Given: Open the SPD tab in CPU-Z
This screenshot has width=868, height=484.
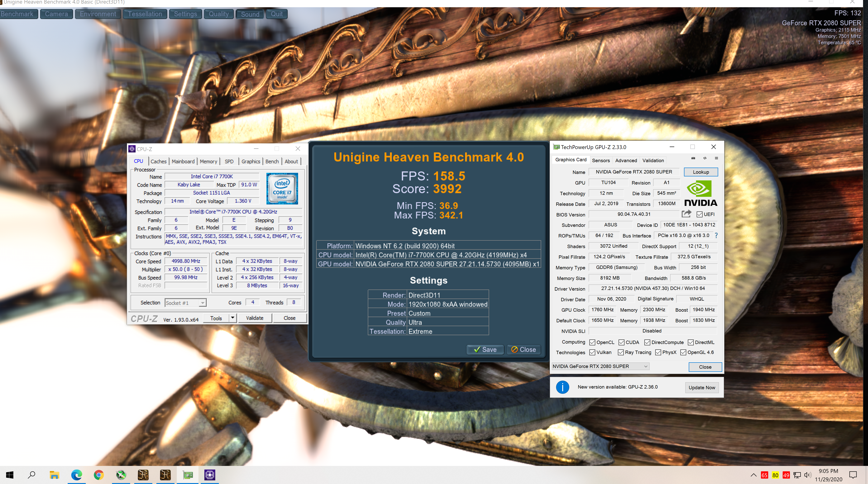Looking at the screenshot, I should pos(229,161).
